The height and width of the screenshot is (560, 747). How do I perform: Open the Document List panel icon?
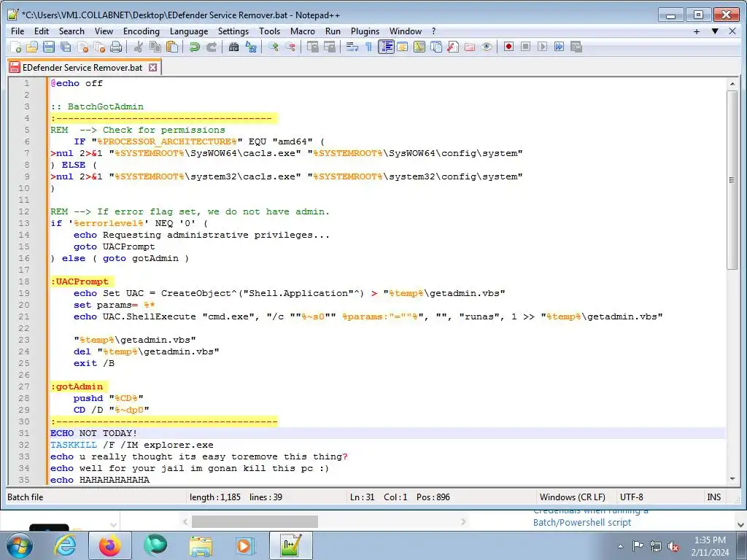tap(436, 47)
